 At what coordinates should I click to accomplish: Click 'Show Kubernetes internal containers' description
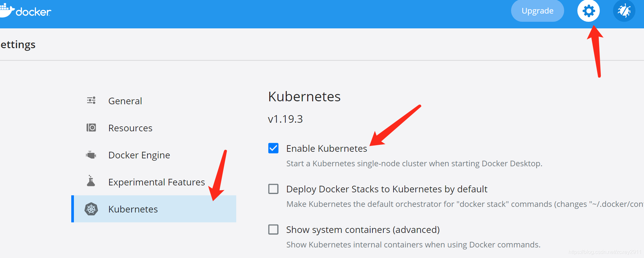click(x=413, y=244)
